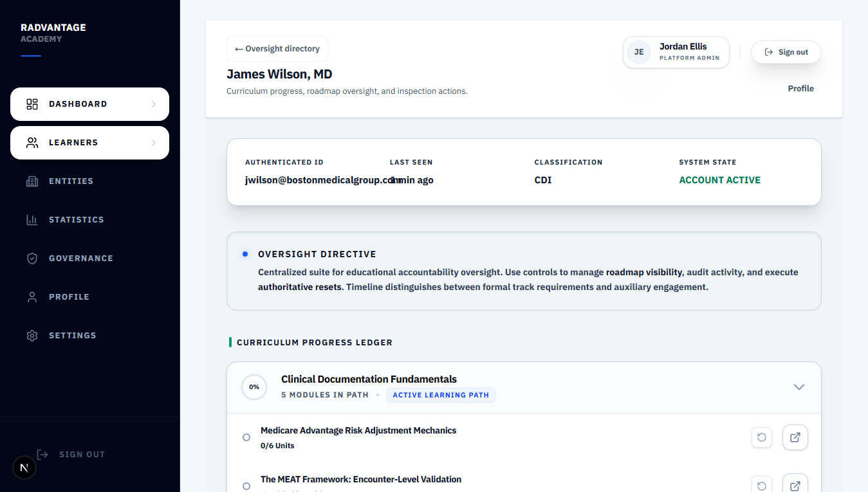This screenshot has height=492, width=868.
Task: Click the JE avatar circle
Action: point(639,52)
